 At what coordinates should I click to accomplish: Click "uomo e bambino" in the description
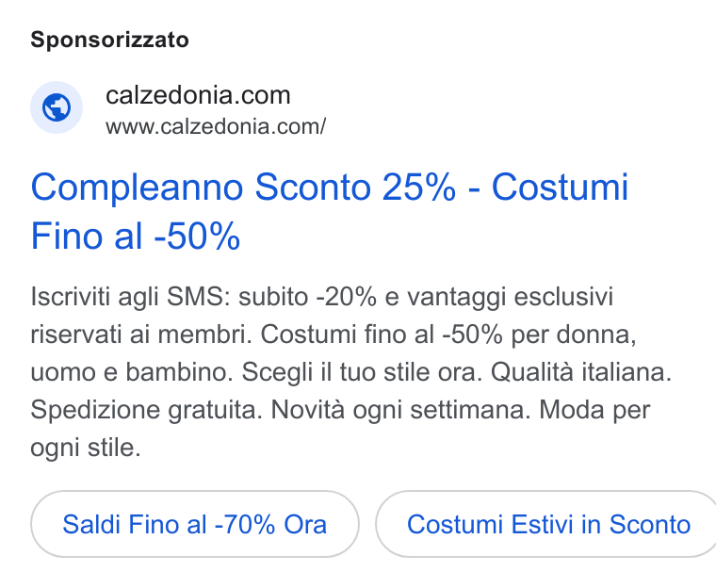[x=132, y=372]
